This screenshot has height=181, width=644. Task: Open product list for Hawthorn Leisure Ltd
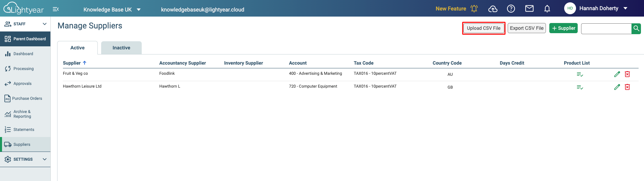580,87
